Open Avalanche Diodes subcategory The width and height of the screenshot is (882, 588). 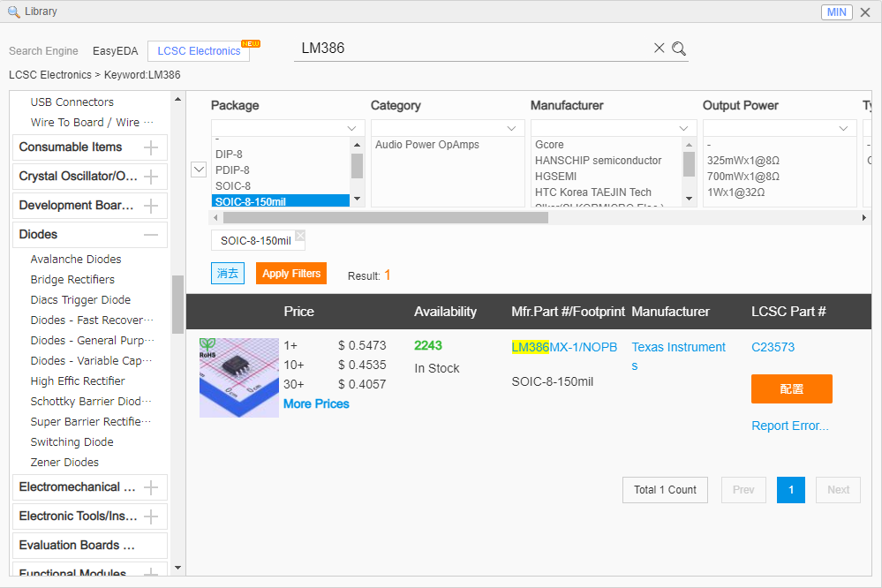(x=76, y=259)
